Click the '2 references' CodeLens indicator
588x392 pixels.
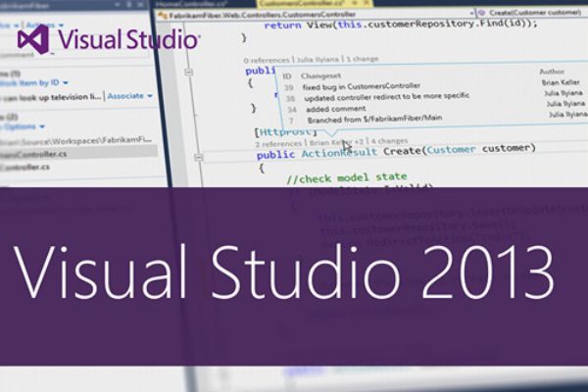278,144
